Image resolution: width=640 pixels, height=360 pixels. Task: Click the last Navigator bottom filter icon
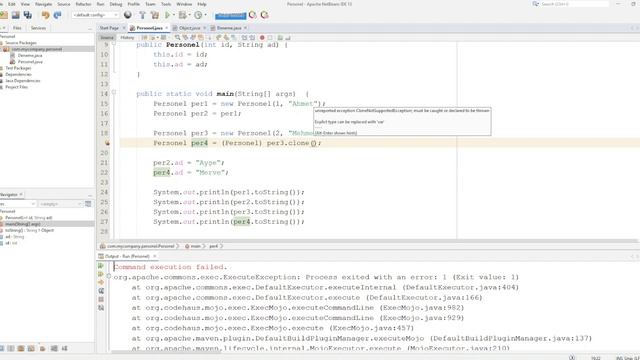[x=64, y=348]
